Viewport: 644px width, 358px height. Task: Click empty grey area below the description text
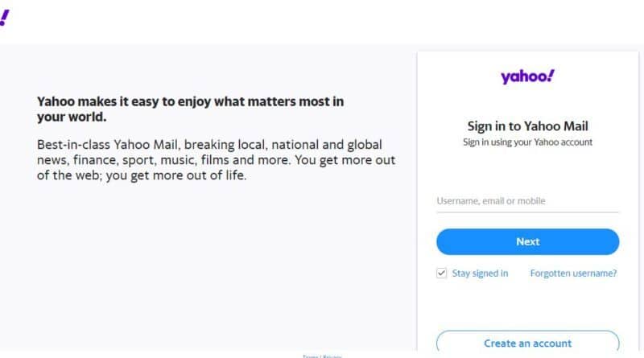[x=209, y=265]
